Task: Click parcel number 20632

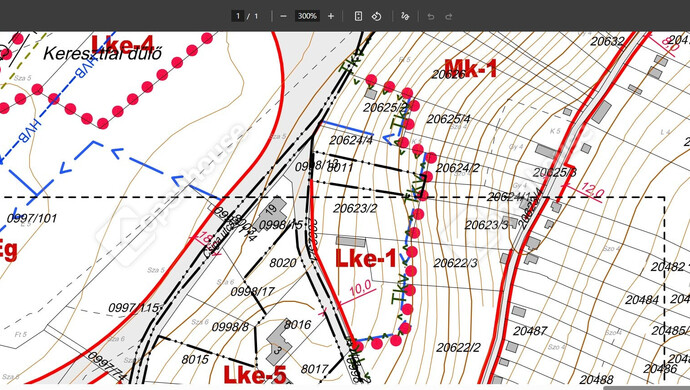Action: [607, 41]
